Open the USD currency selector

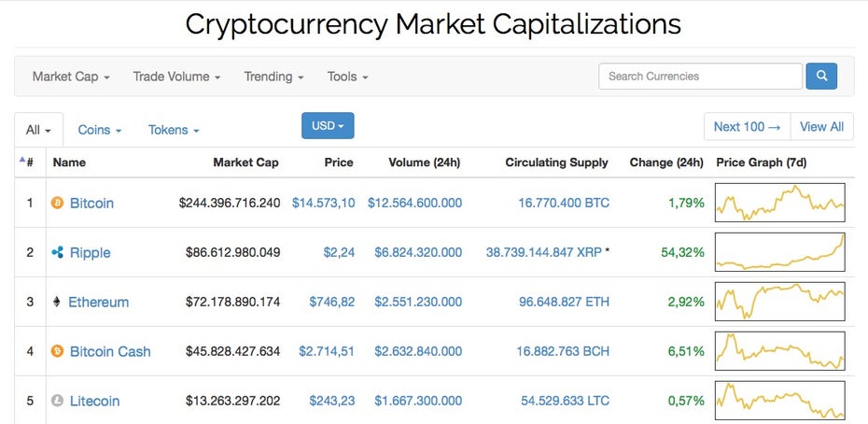(x=328, y=126)
